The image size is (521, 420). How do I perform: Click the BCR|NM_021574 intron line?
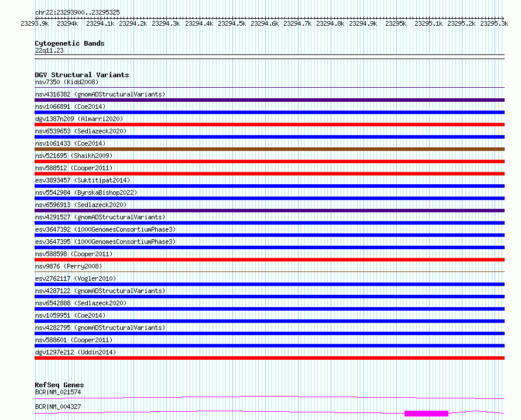click(x=269, y=397)
